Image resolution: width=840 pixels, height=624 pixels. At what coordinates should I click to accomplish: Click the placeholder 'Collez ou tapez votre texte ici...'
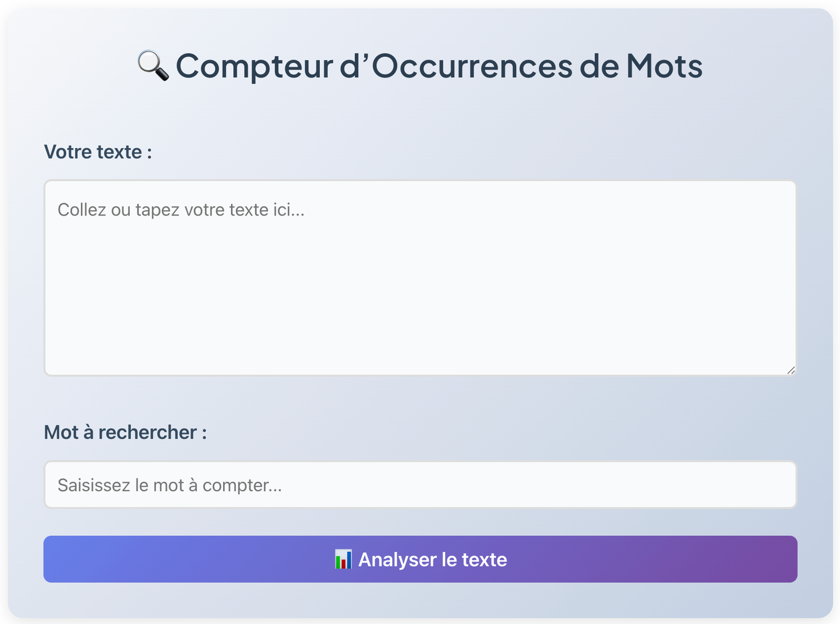click(181, 210)
